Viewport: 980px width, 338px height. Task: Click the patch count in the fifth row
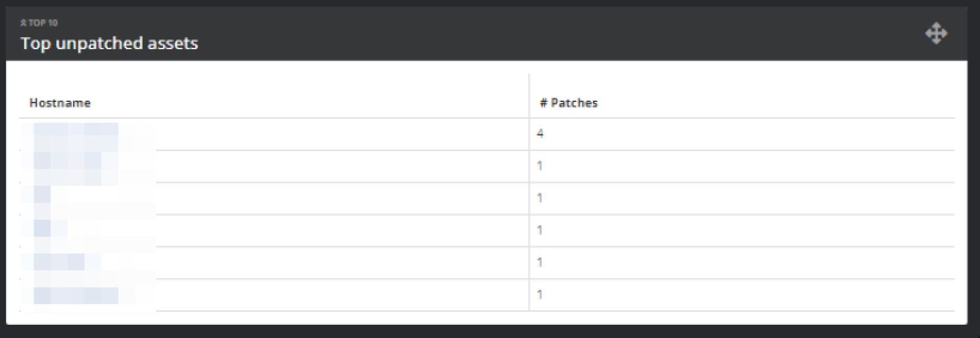point(540,262)
